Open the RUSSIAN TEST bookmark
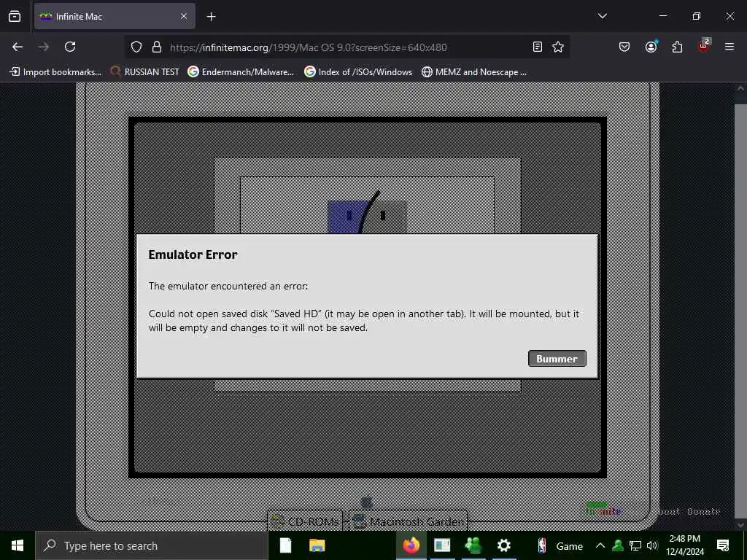Screen dimensions: 747x560 point(145,72)
